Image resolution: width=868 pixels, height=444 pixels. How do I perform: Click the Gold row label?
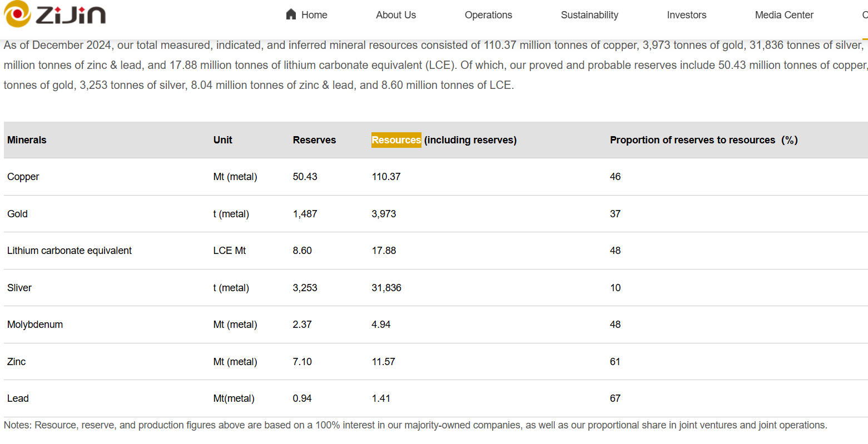(17, 214)
